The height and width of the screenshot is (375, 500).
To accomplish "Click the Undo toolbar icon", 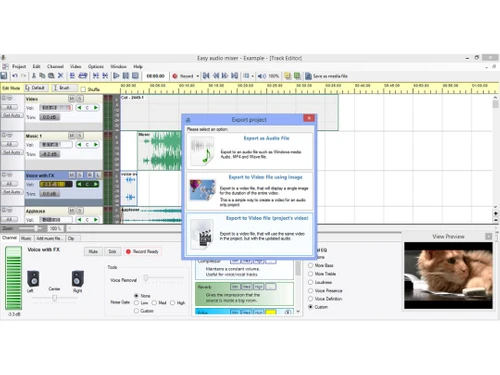I will 15,76.
